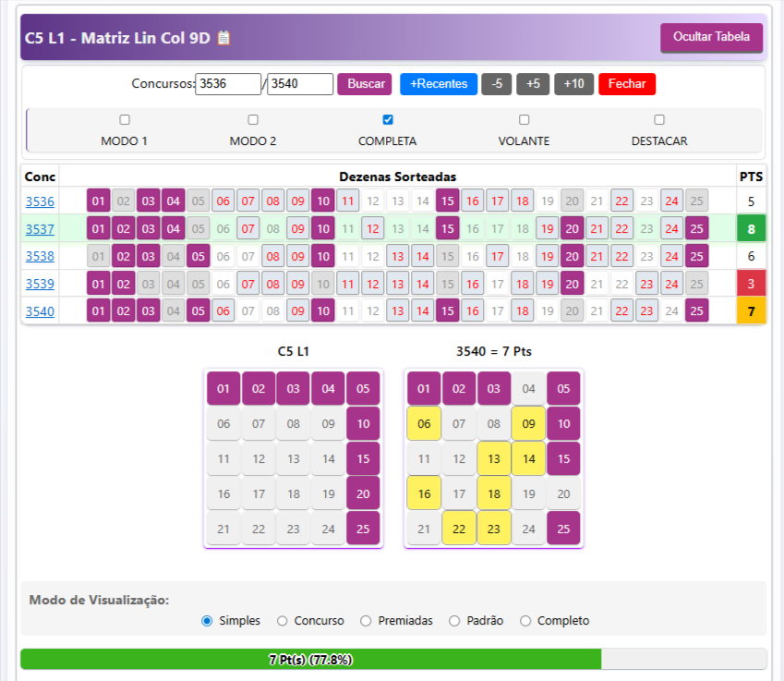This screenshot has height=681, width=784.
Task: Click the Ocultar Tabela button
Action: [x=711, y=38]
